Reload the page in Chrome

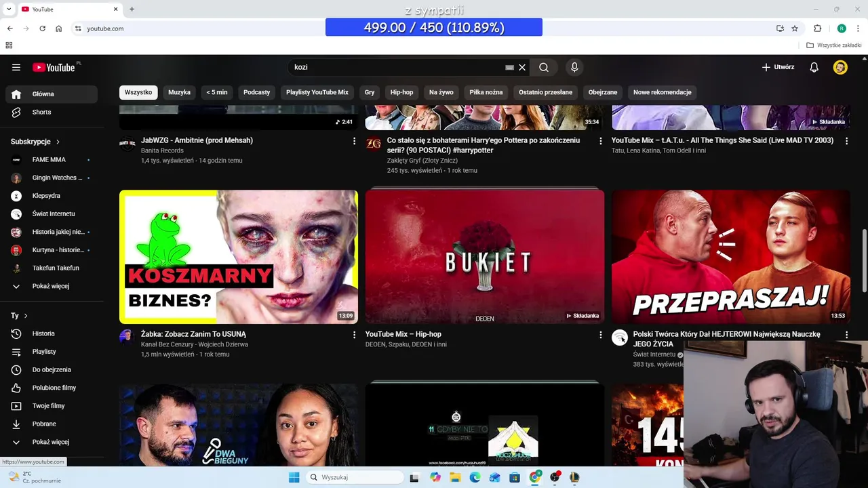(42, 28)
